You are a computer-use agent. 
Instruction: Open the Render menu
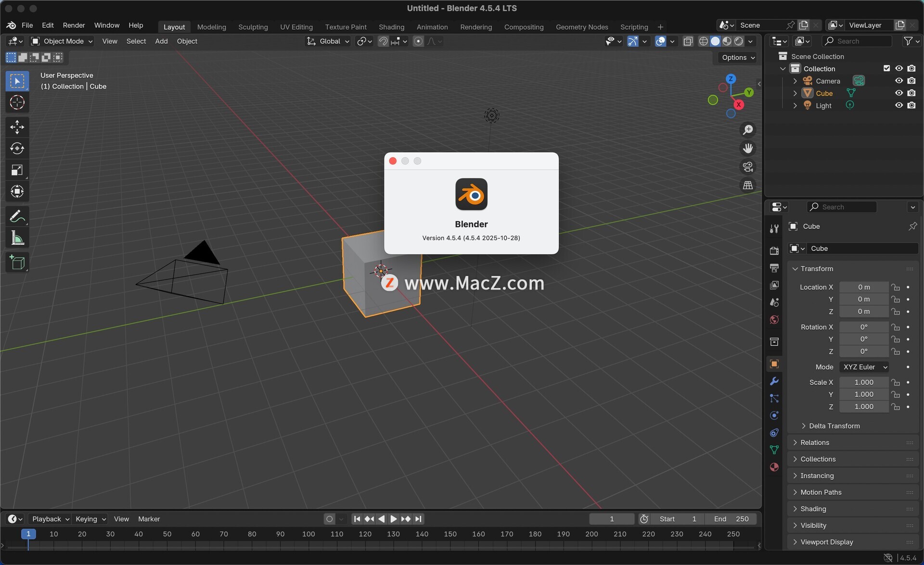pos(74,25)
